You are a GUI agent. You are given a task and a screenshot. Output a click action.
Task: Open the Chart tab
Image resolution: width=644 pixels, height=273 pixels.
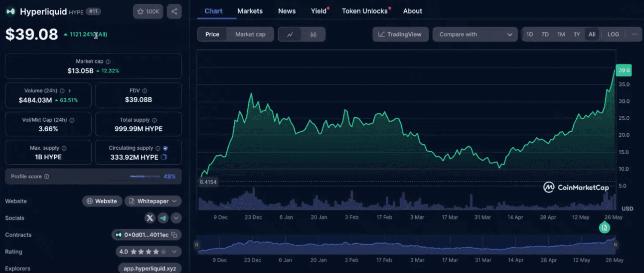(214, 11)
